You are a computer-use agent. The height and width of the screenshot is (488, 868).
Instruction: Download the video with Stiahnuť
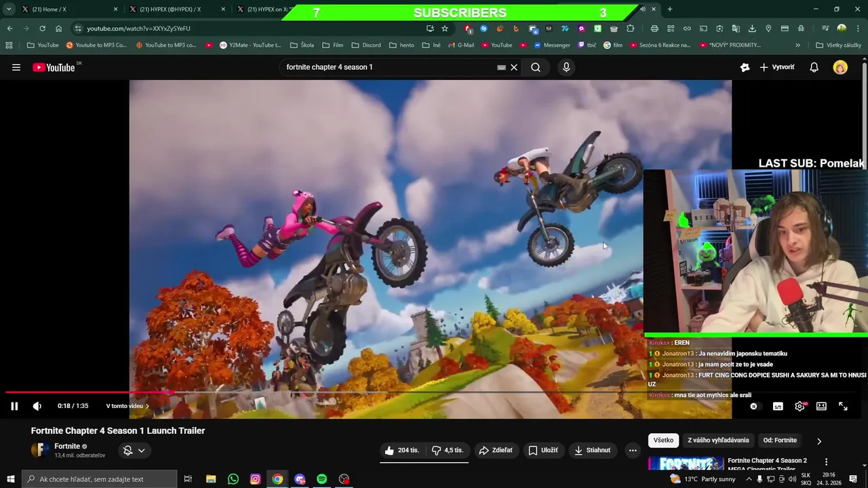coord(593,450)
